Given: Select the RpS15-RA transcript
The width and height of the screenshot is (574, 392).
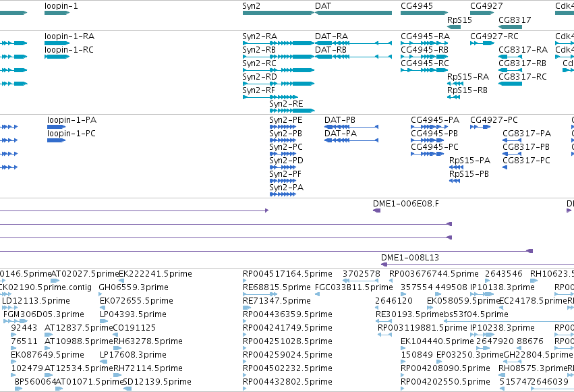Looking at the screenshot, I should click(x=455, y=84).
